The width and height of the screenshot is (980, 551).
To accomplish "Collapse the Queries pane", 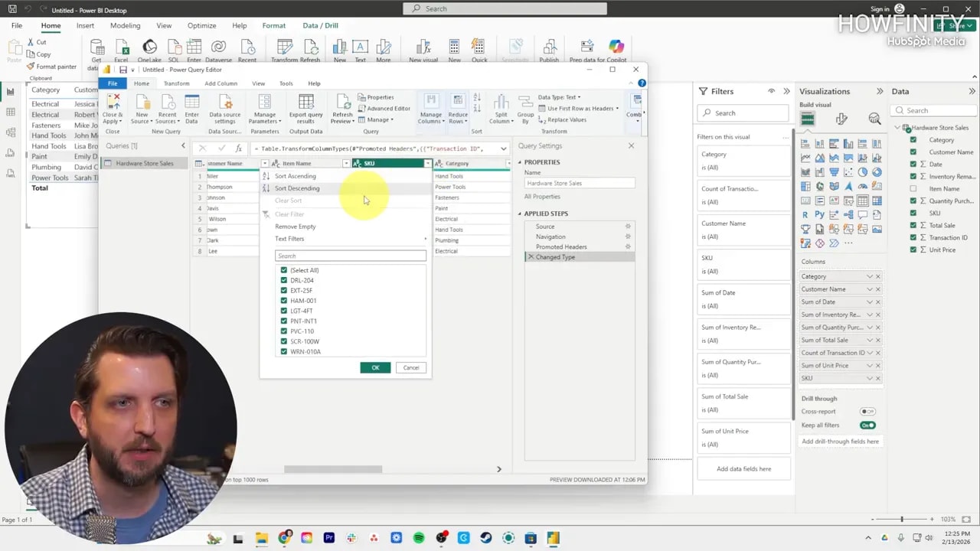I will (x=183, y=145).
